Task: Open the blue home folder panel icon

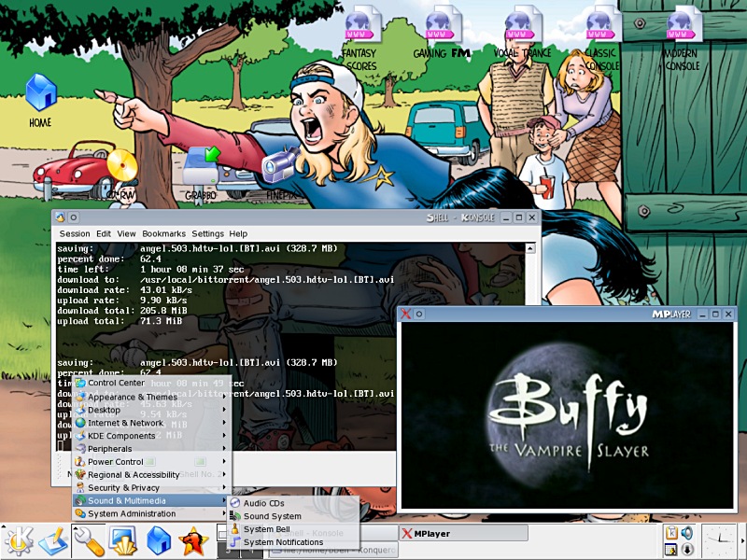Action: (x=159, y=541)
